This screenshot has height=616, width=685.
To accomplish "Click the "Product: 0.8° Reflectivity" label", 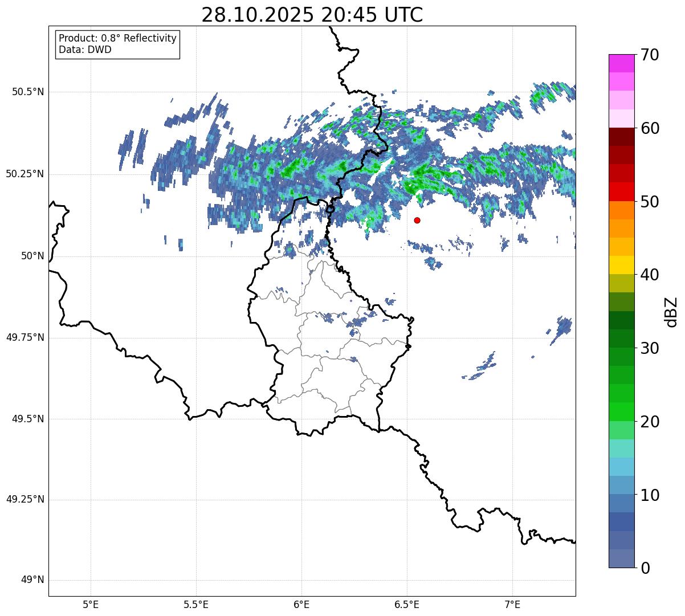I will 118,38.
